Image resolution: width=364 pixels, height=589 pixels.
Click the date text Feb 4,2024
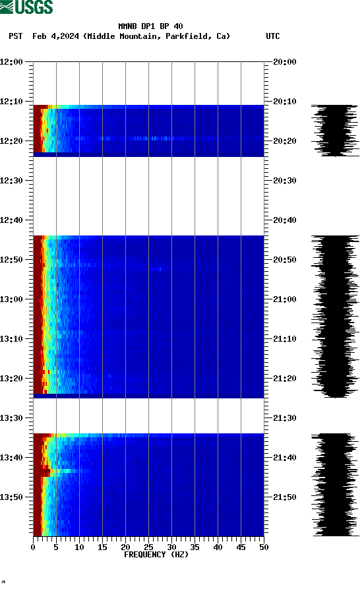[55, 36]
